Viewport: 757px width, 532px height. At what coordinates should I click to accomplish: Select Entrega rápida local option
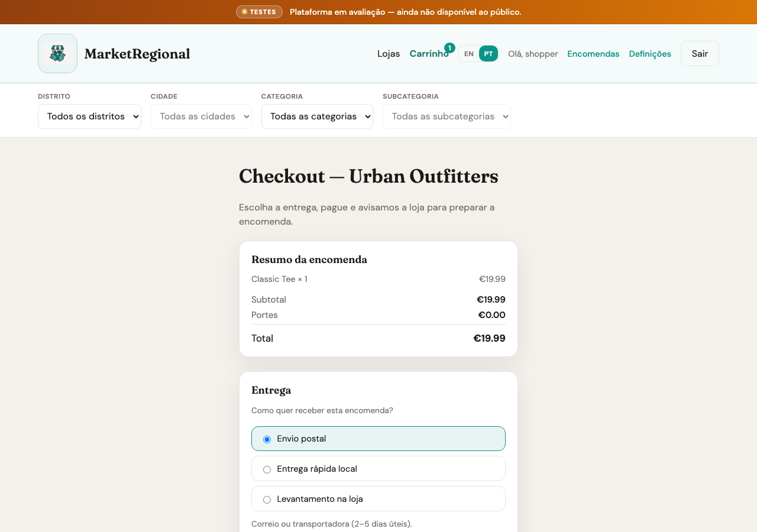pyautogui.click(x=378, y=469)
